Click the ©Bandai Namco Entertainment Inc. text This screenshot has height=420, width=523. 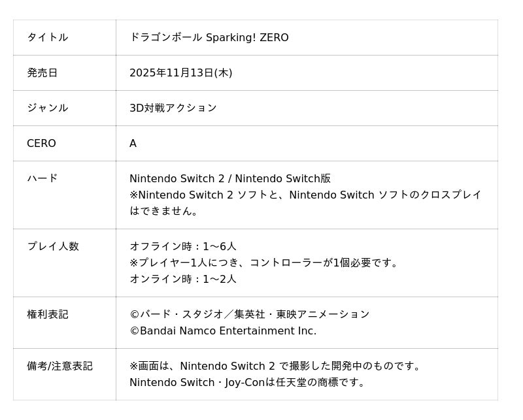[x=222, y=331]
